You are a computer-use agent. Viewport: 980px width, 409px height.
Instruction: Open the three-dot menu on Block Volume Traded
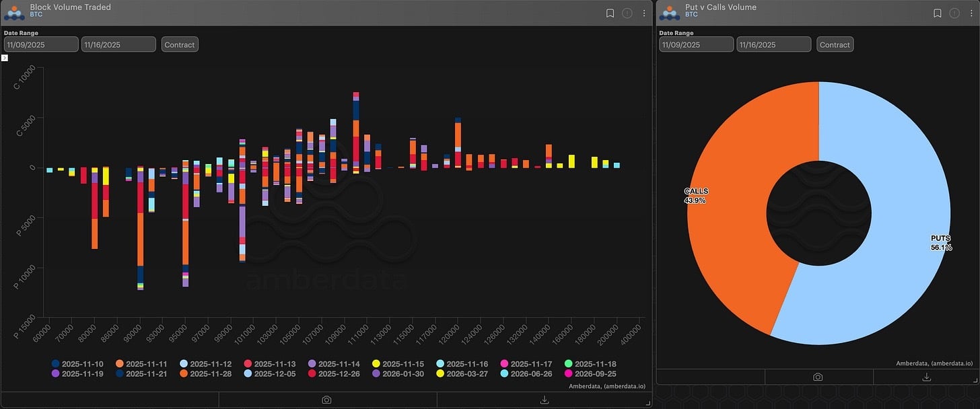tap(644, 13)
